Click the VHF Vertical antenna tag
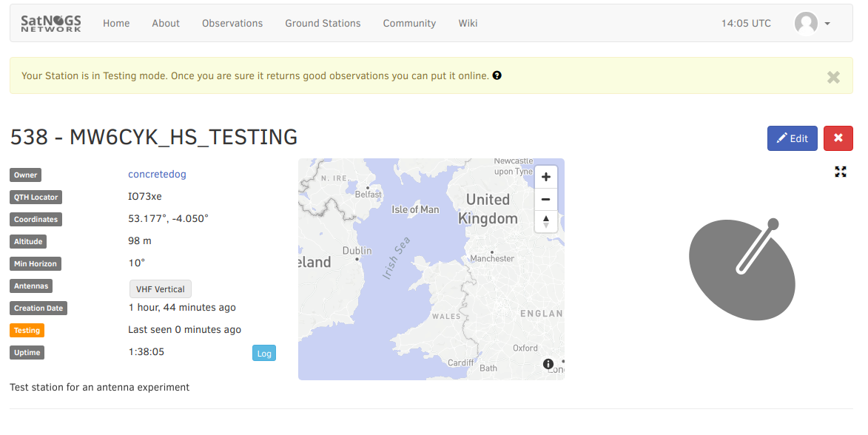 coord(161,289)
